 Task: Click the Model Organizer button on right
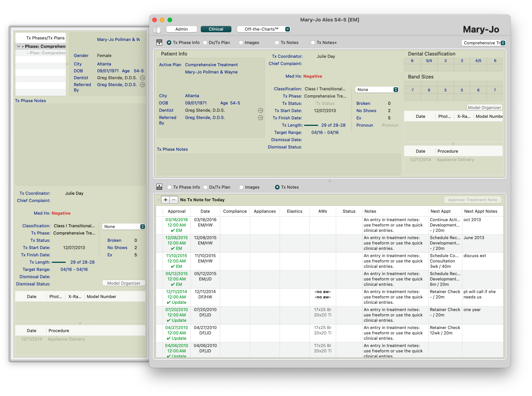pyautogui.click(x=484, y=108)
